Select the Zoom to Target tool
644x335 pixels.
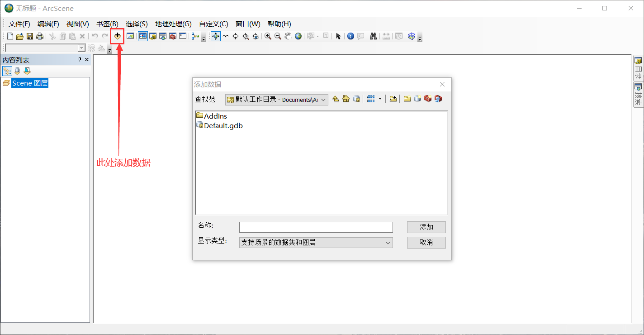pyautogui.click(x=246, y=36)
